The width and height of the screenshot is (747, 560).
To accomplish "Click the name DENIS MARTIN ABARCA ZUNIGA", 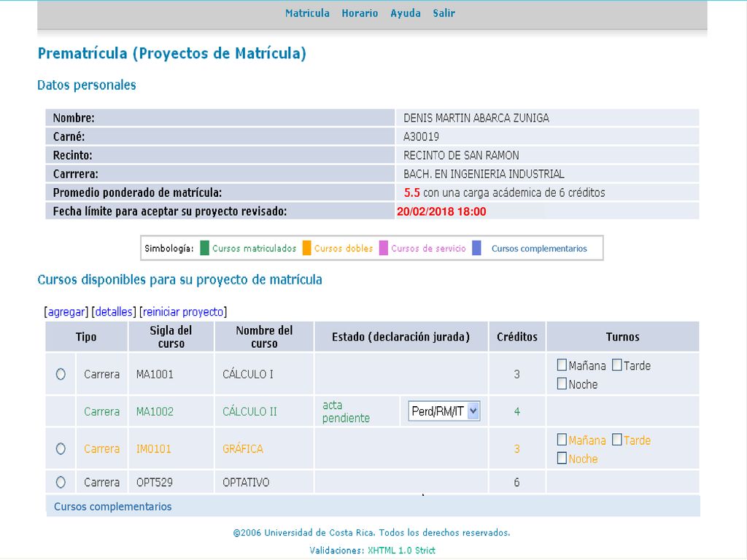I will click(476, 118).
